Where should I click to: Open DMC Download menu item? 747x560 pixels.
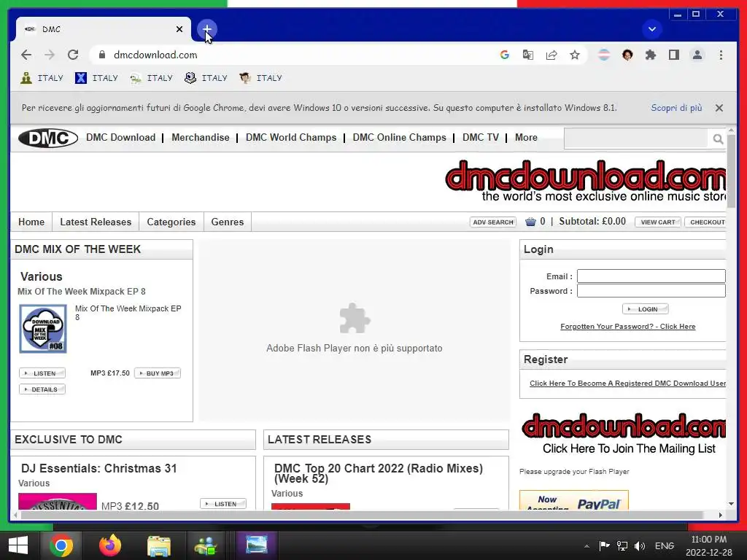coord(120,137)
